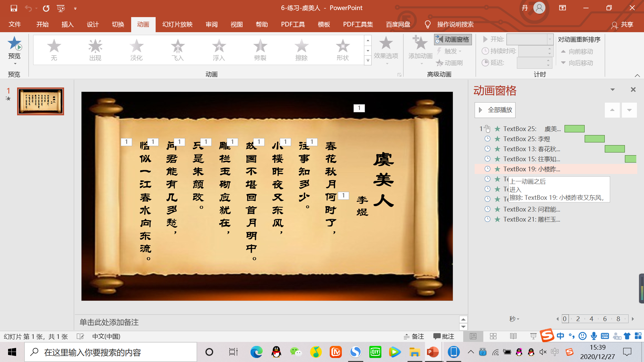Save the presentation with the floppy disk icon
The width and height of the screenshot is (644, 362).
click(14, 8)
